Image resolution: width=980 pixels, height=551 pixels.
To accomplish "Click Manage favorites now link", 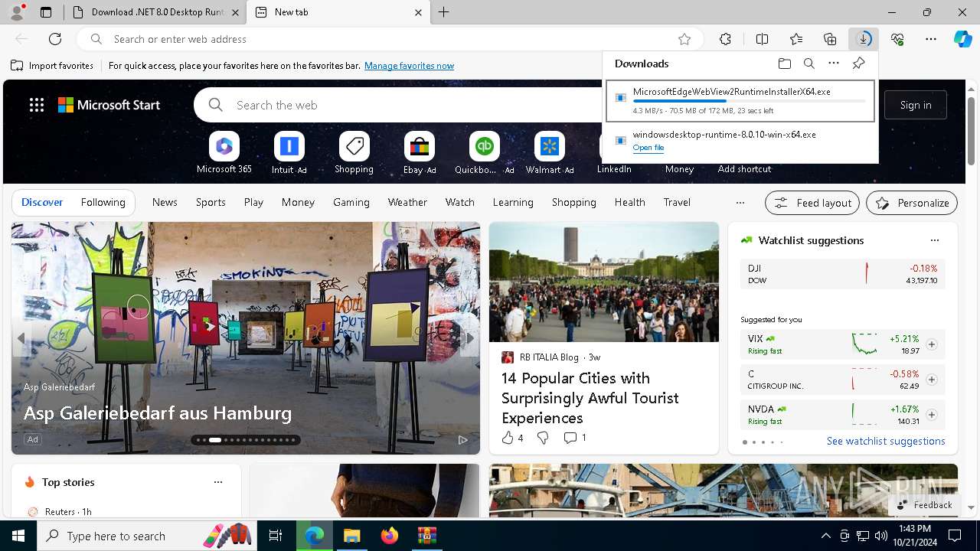I will coord(409,66).
